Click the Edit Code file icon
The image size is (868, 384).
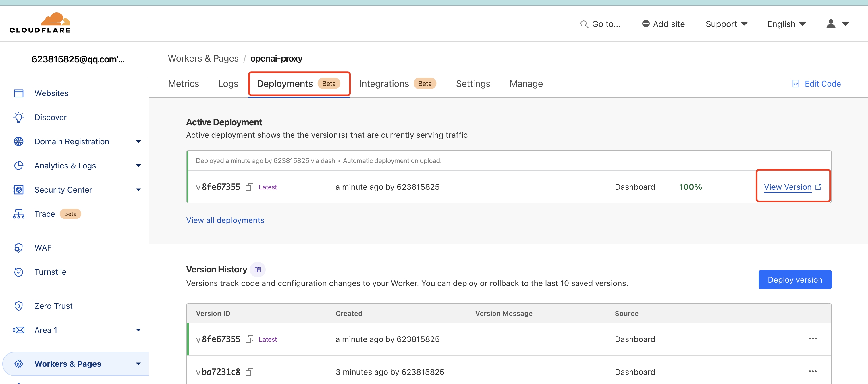[796, 84]
